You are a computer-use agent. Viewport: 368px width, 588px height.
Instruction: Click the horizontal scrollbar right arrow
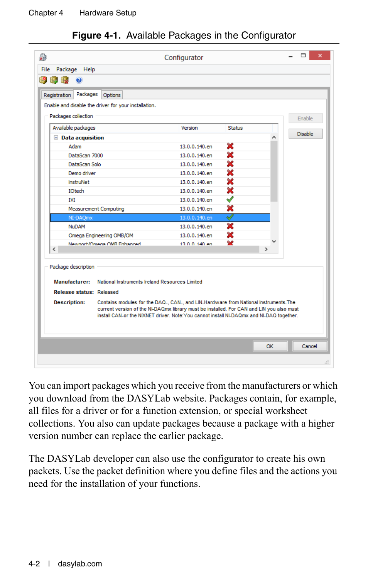(x=266, y=249)
